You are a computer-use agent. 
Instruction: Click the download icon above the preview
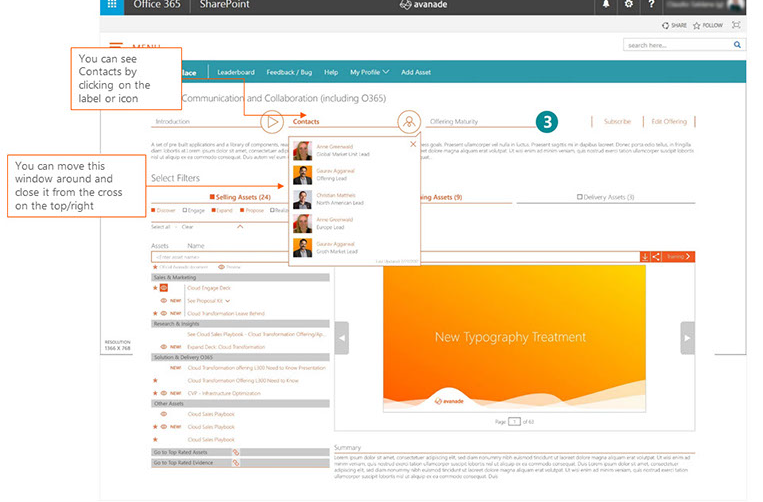click(x=645, y=257)
